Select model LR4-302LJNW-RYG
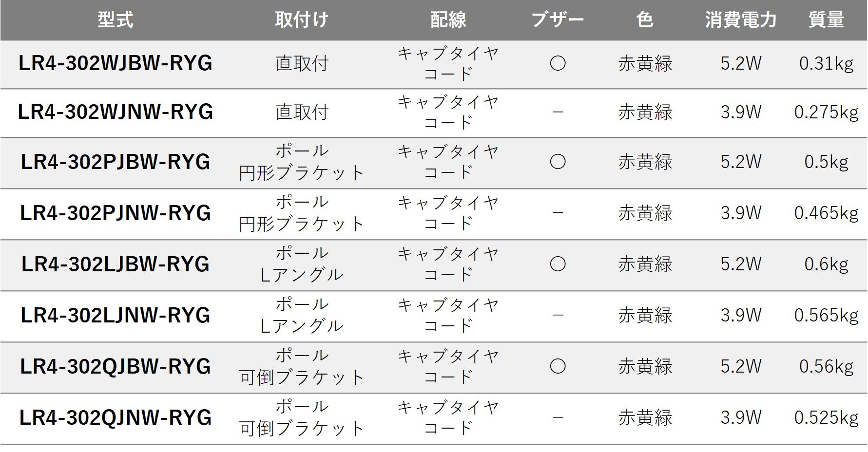The height and width of the screenshot is (452, 868). 116,316
